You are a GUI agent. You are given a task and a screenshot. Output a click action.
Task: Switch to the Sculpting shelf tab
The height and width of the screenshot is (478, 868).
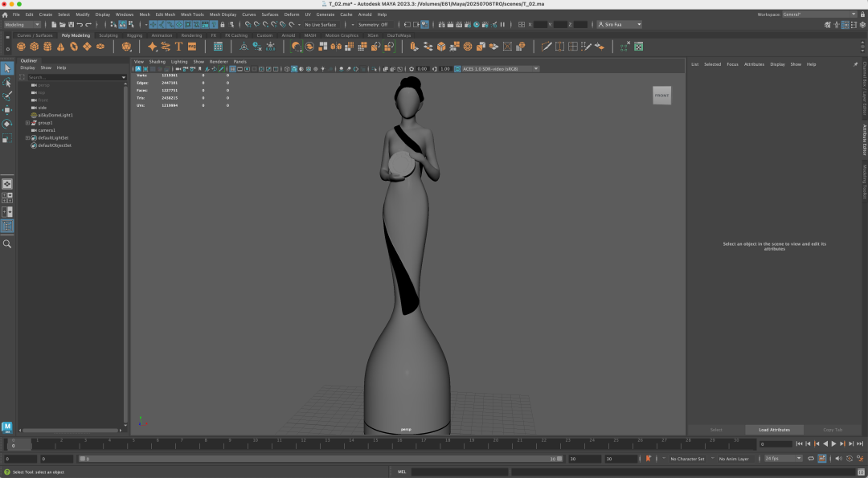point(108,35)
